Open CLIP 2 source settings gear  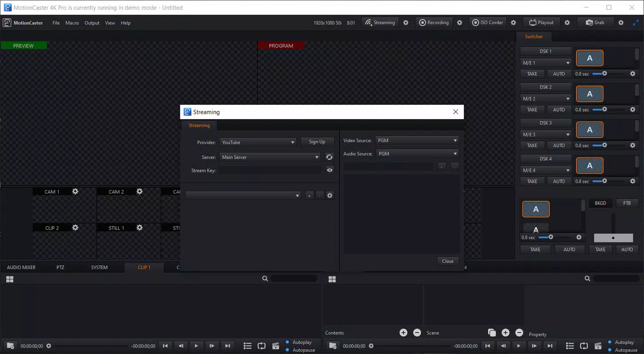75,228
